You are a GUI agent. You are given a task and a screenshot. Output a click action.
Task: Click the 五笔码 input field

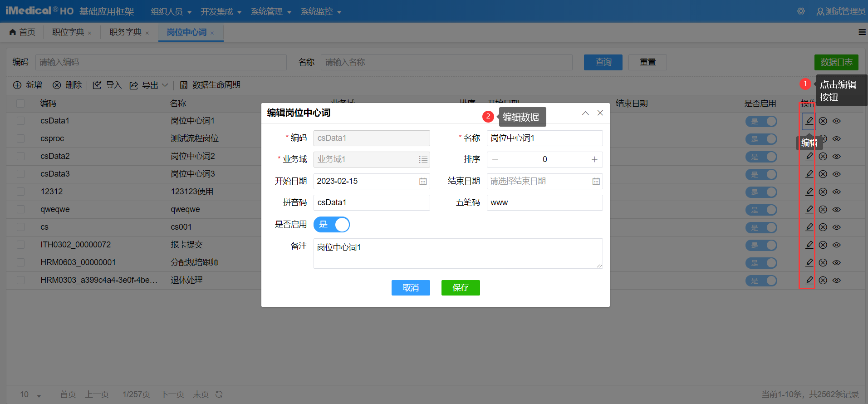[x=545, y=202]
